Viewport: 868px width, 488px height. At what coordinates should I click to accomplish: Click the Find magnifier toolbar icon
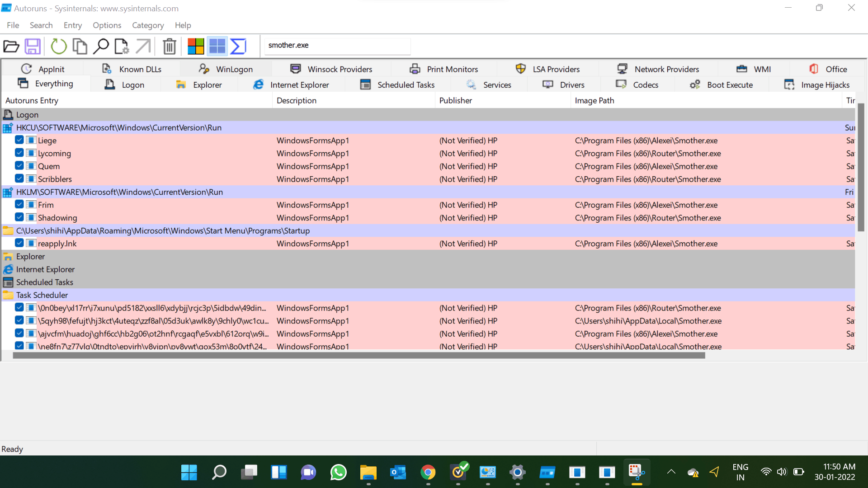[101, 46]
